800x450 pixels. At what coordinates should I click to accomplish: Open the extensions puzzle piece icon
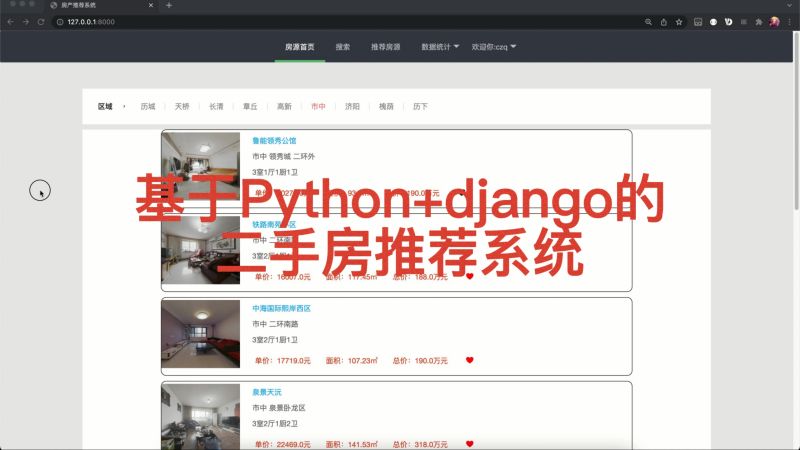(759, 22)
